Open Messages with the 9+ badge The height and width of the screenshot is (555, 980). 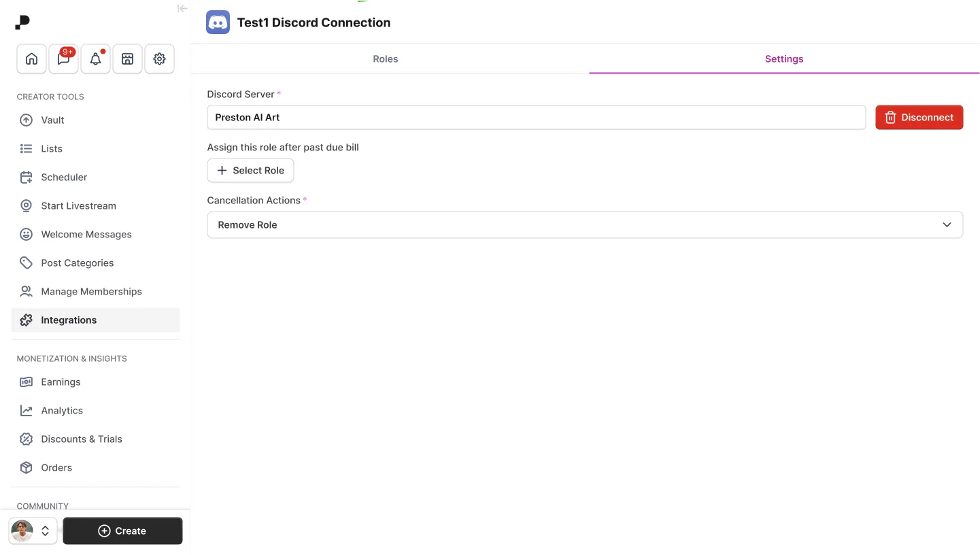63,58
